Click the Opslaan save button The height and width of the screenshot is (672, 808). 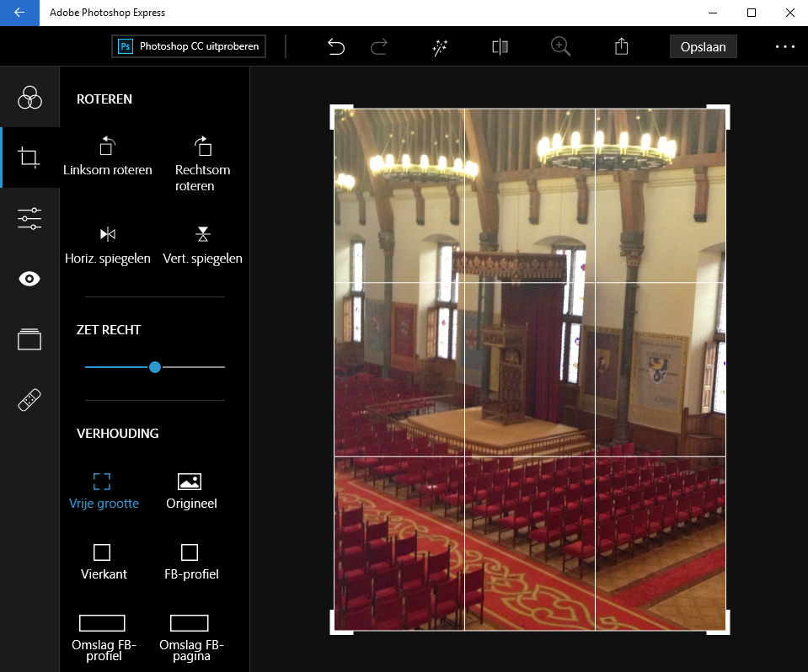pyautogui.click(x=703, y=47)
